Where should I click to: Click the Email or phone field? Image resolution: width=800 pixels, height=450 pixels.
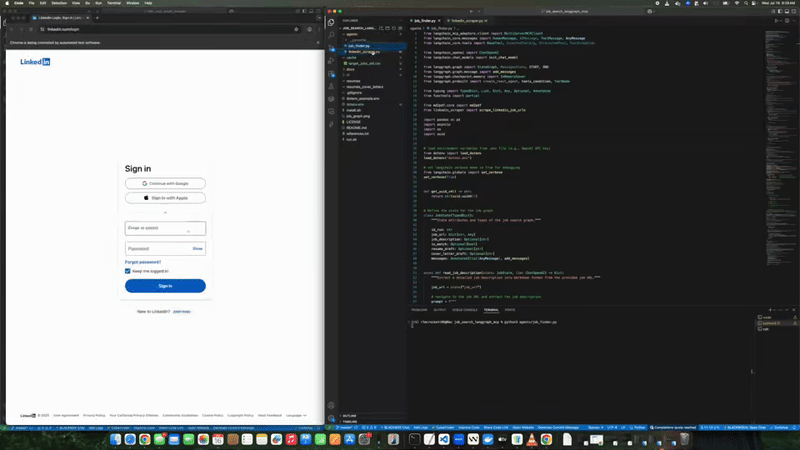165,228
